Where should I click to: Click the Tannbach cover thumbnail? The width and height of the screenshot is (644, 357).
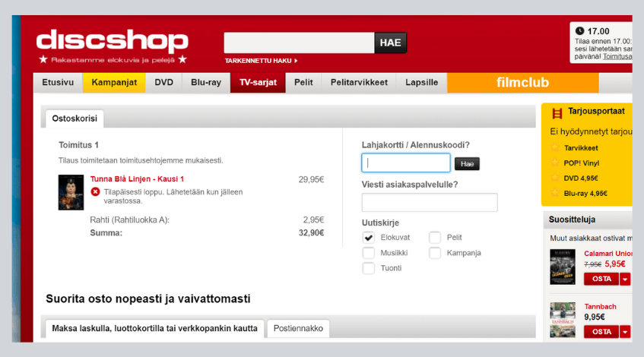(x=563, y=320)
